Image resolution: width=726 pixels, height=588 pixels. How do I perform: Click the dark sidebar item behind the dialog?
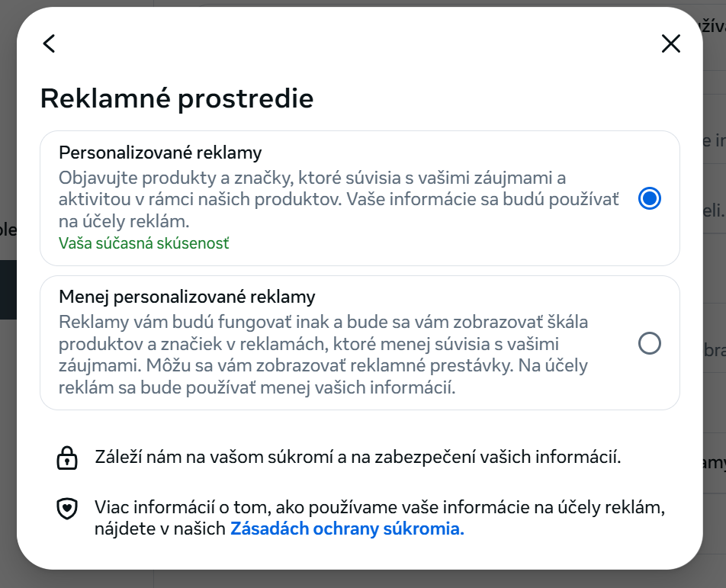coord(8,289)
